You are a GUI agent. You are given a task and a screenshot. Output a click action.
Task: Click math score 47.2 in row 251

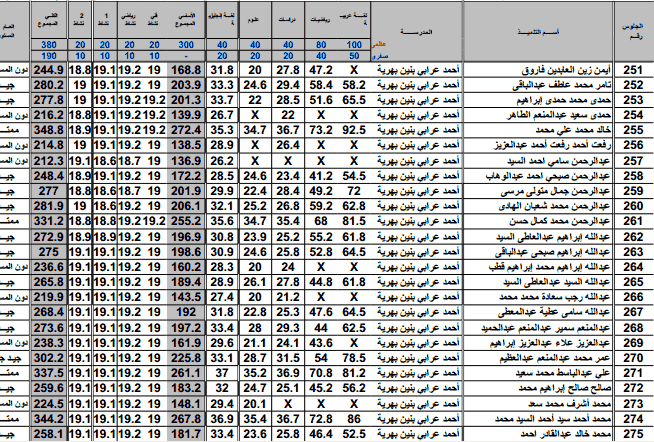click(x=321, y=70)
